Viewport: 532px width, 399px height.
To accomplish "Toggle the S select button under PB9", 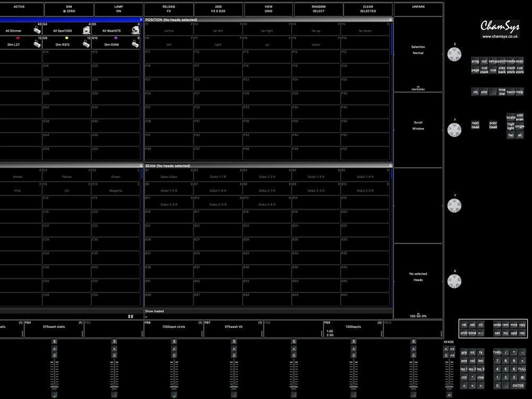I will coord(354,341).
